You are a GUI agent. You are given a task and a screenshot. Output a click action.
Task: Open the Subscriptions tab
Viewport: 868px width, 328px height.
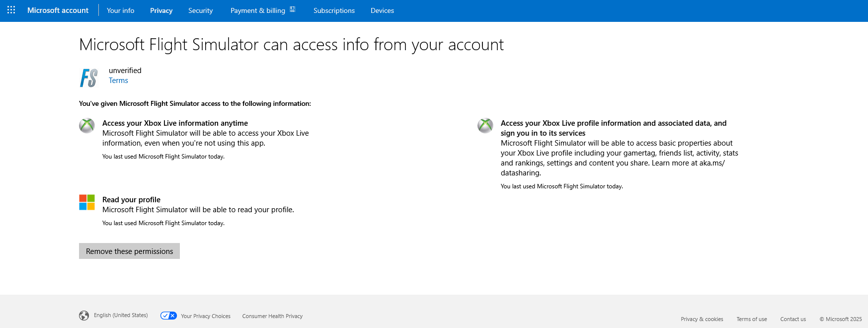[x=334, y=10]
